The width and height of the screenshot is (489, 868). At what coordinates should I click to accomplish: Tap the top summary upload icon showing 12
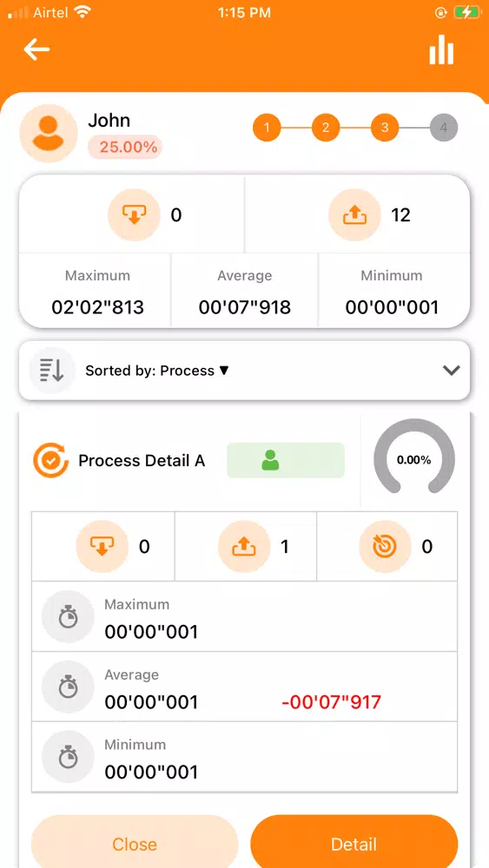coord(354,214)
